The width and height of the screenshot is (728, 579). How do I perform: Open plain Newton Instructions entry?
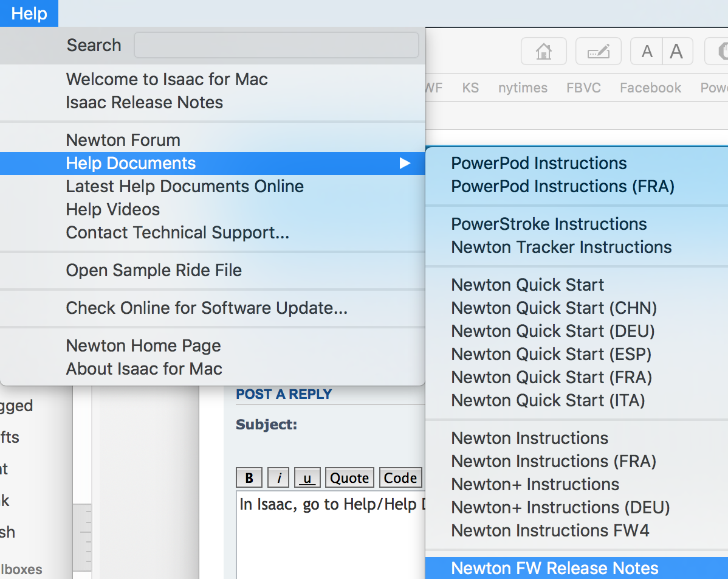click(577, 438)
